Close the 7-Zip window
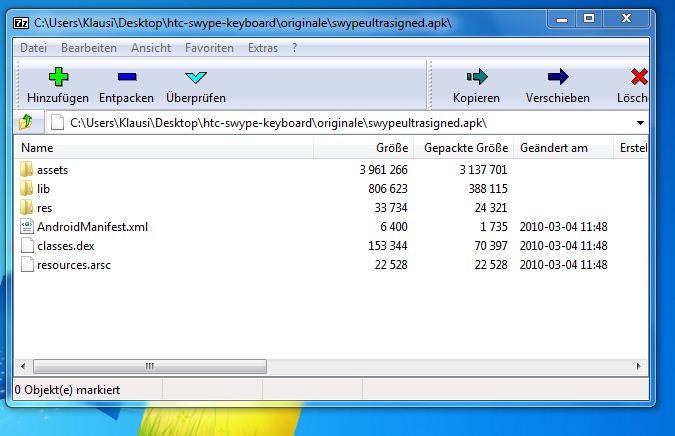675x436 pixels. coord(626,19)
